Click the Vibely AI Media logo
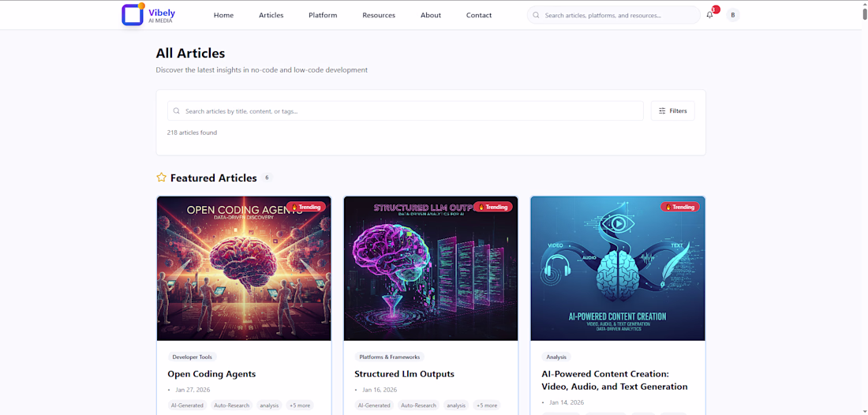The width and height of the screenshot is (868, 415). (x=148, y=15)
